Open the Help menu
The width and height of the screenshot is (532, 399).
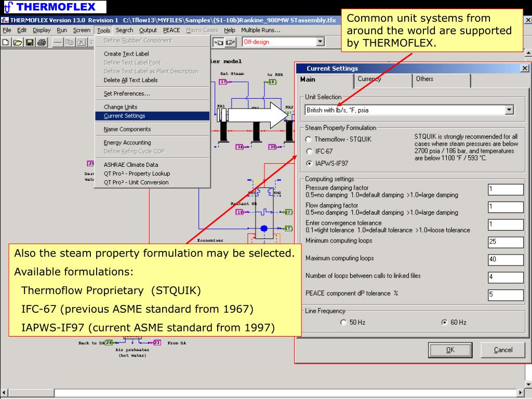tap(229, 30)
